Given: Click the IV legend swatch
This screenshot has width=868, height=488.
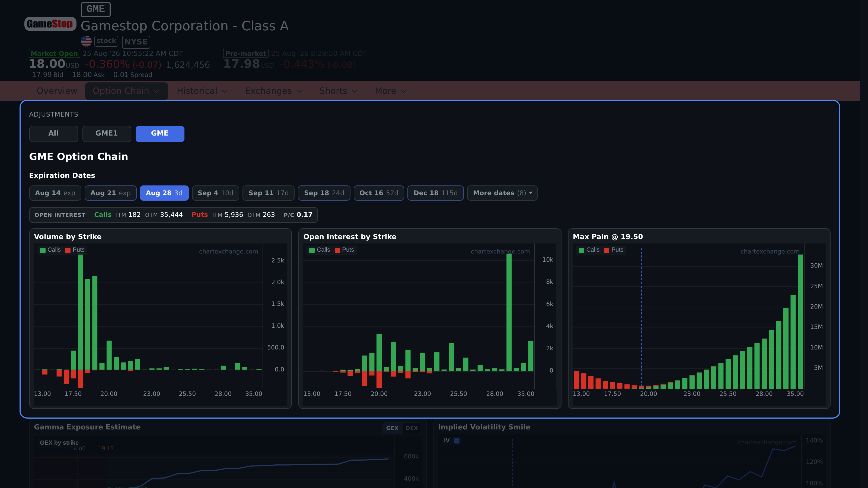Looking at the screenshot, I should coord(457,441).
